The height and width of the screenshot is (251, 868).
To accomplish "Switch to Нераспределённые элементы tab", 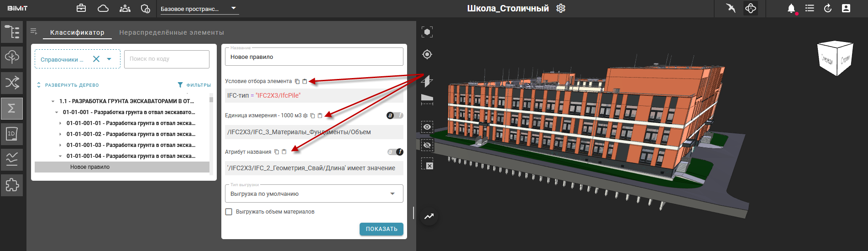I will pyautogui.click(x=172, y=32).
